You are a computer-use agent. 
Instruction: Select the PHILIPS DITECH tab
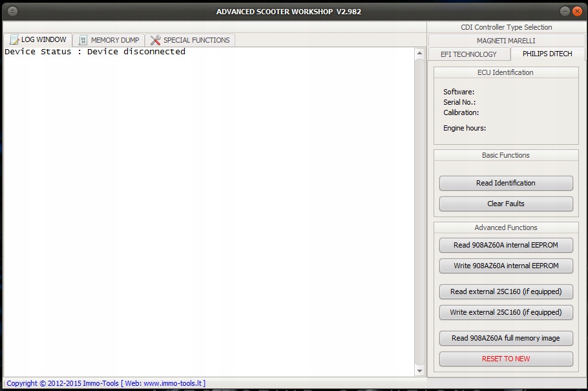coord(547,54)
